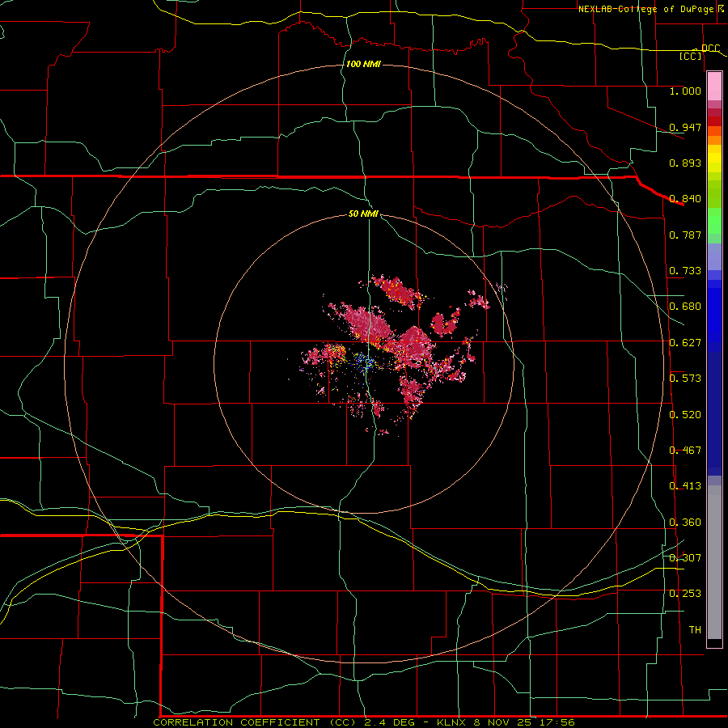Screen dimensions: 728x728
Task: Click the 0.253 legend value
Action: tap(685, 594)
